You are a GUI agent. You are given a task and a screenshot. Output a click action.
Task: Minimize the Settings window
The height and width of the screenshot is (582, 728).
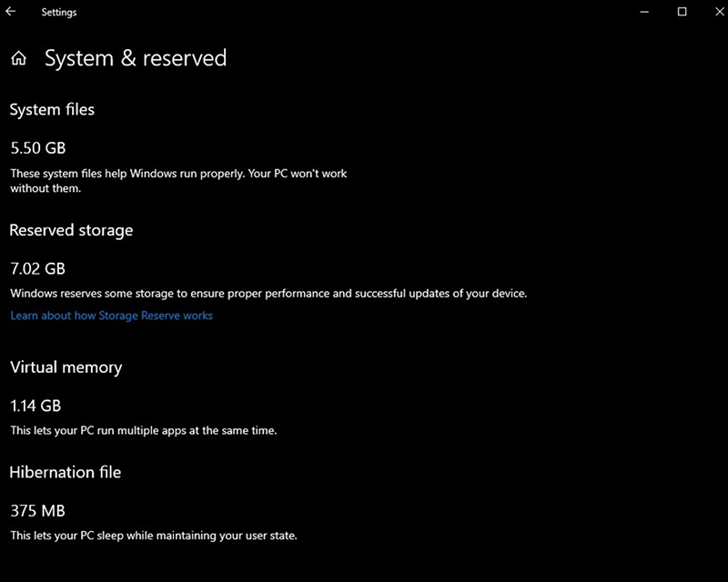(644, 12)
